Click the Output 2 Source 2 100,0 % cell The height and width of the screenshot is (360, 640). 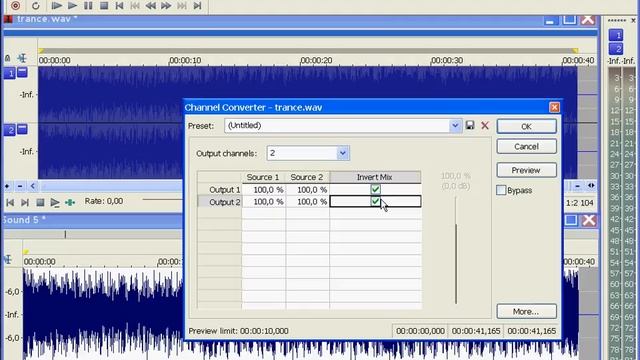pos(307,202)
